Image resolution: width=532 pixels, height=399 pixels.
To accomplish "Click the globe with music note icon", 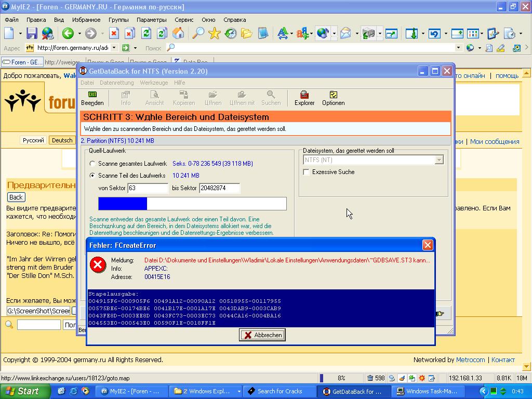I will [322, 33].
